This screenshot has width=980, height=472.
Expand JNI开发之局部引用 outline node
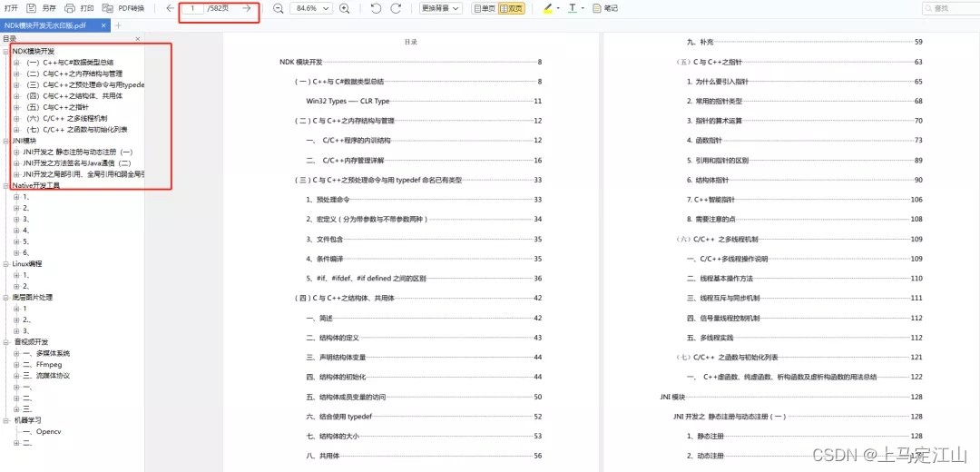point(17,174)
